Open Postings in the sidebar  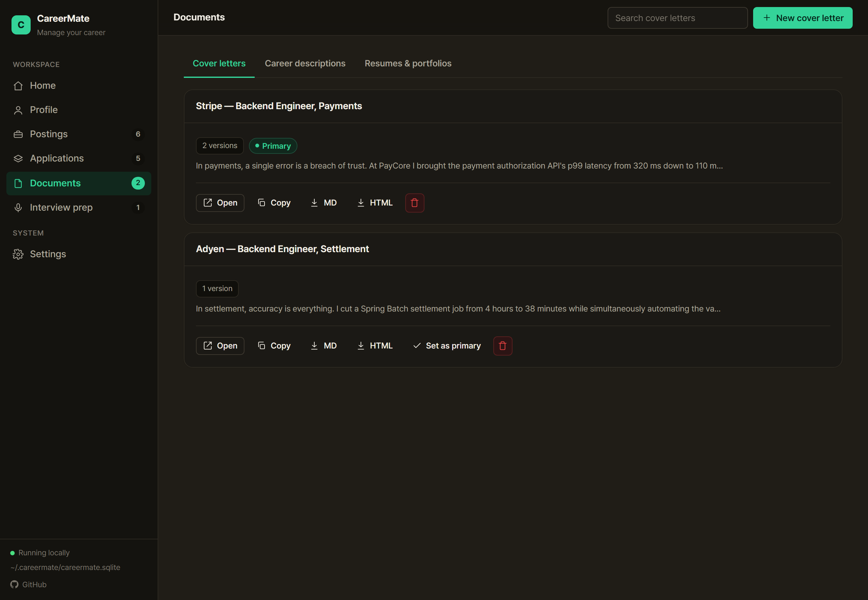(79, 134)
